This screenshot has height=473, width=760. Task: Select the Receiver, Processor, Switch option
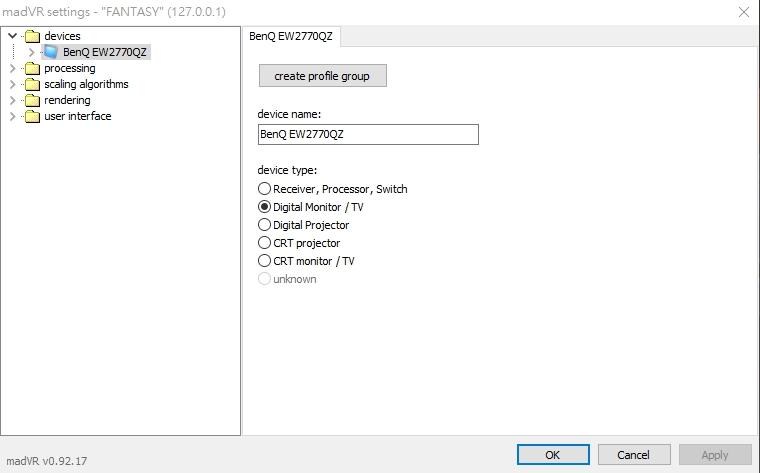pos(265,189)
